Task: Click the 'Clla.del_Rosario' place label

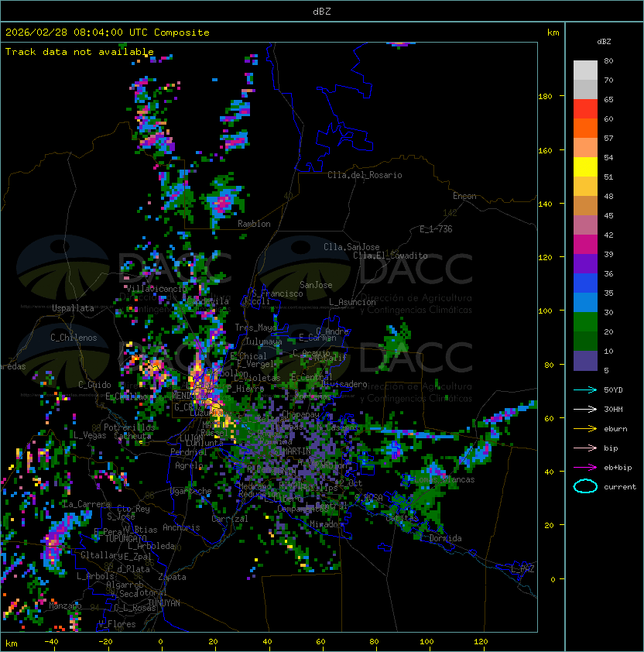Action: click(365, 175)
